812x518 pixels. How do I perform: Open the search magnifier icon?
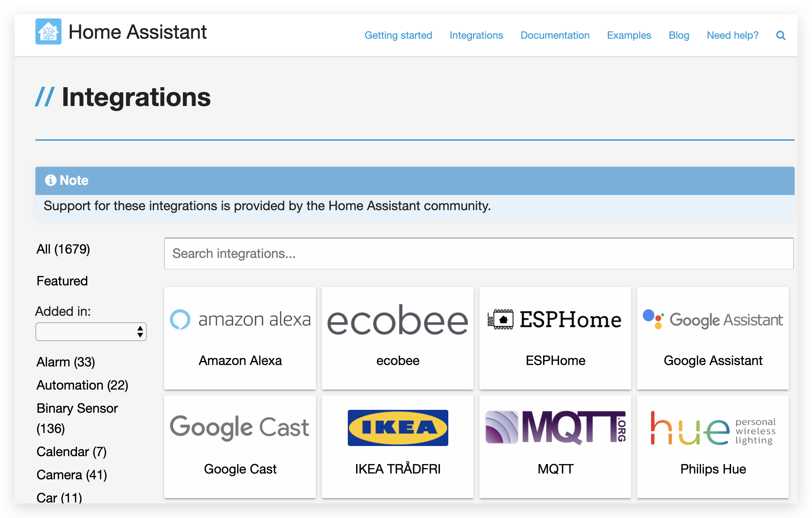[780, 35]
